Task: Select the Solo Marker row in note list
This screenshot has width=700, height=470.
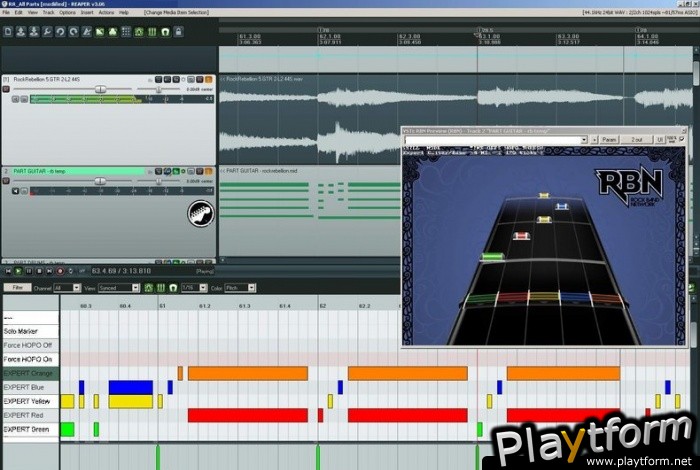Action: coord(30,331)
